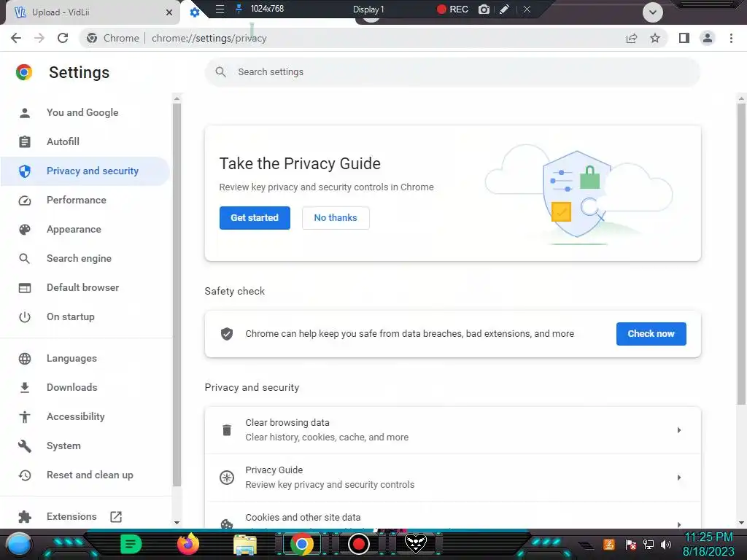This screenshot has height=560, width=747.
Task: Run Safety check with Check now
Action: click(651, 334)
